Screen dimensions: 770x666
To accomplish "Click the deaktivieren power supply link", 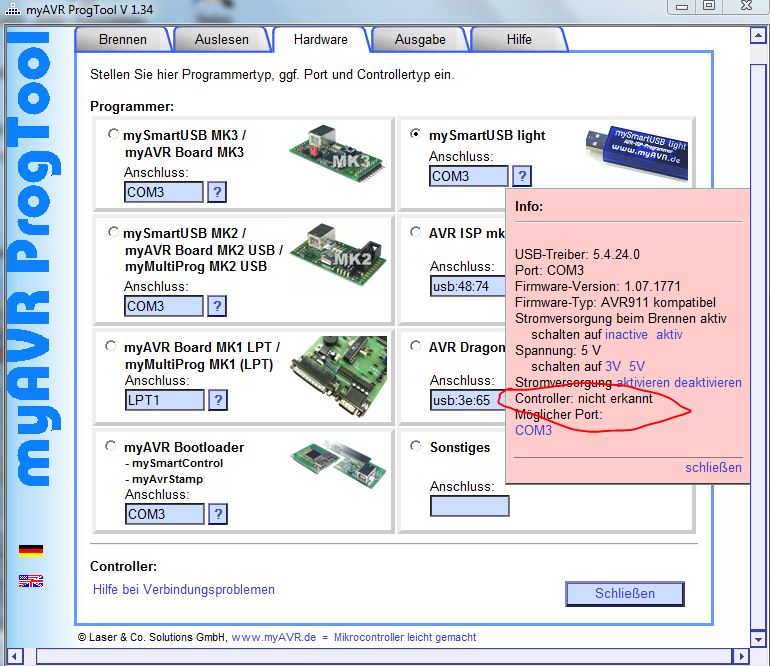I will [708, 382].
